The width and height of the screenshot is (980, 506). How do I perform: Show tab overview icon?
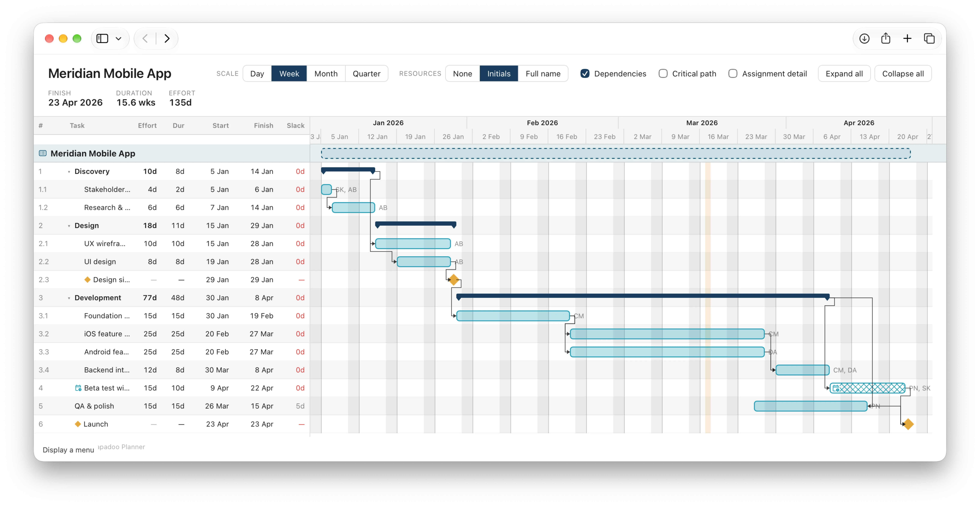click(x=929, y=39)
